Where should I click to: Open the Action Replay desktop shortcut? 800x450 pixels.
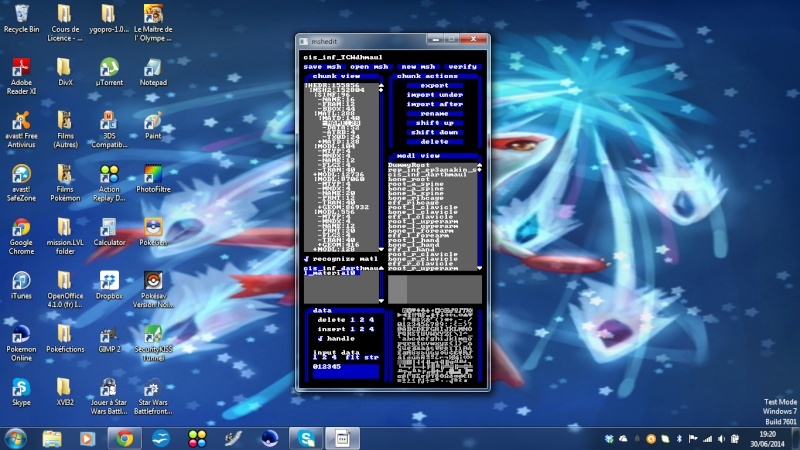coord(109,183)
